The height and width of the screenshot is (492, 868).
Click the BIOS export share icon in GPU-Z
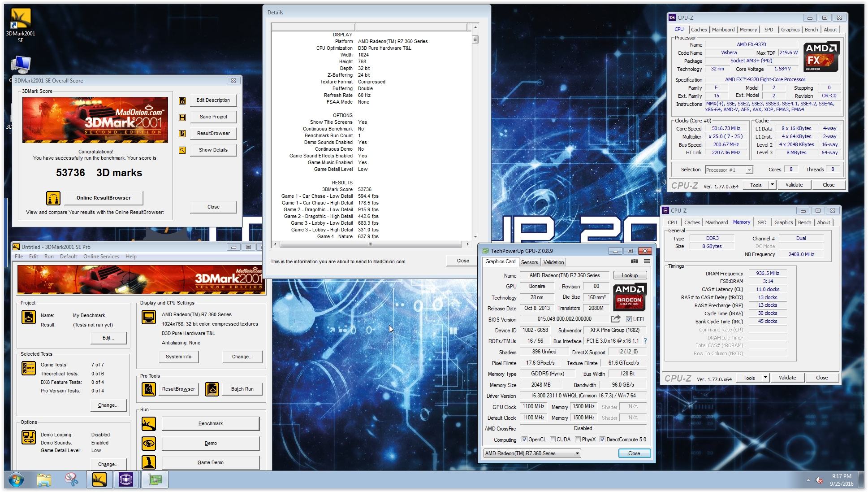pyautogui.click(x=616, y=319)
